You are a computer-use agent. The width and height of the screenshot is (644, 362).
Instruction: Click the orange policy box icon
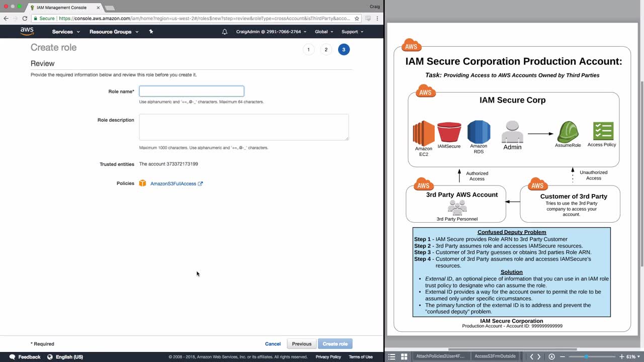143,184
